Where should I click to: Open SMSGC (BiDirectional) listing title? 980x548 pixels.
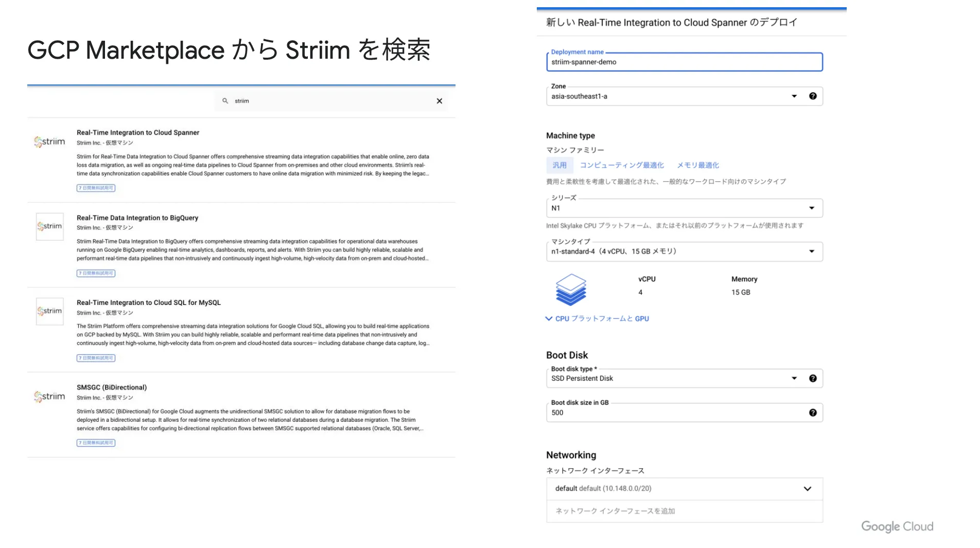coord(112,387)
